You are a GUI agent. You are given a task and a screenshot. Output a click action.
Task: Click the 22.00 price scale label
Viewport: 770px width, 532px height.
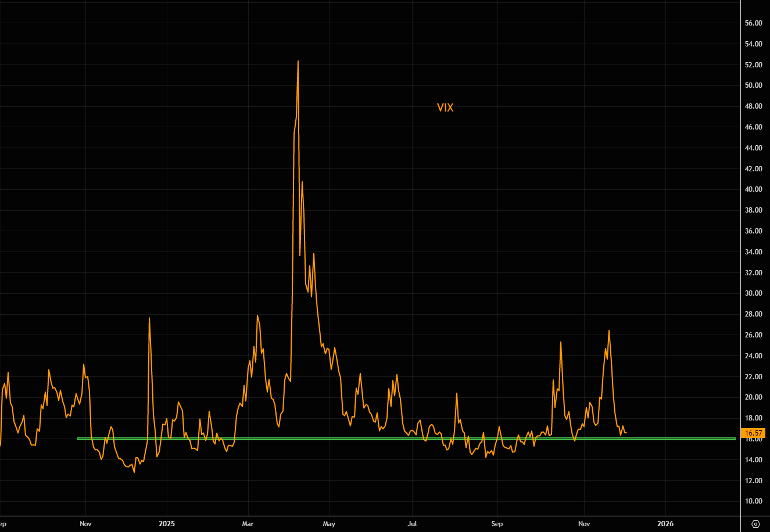click(x=753, y=376)
